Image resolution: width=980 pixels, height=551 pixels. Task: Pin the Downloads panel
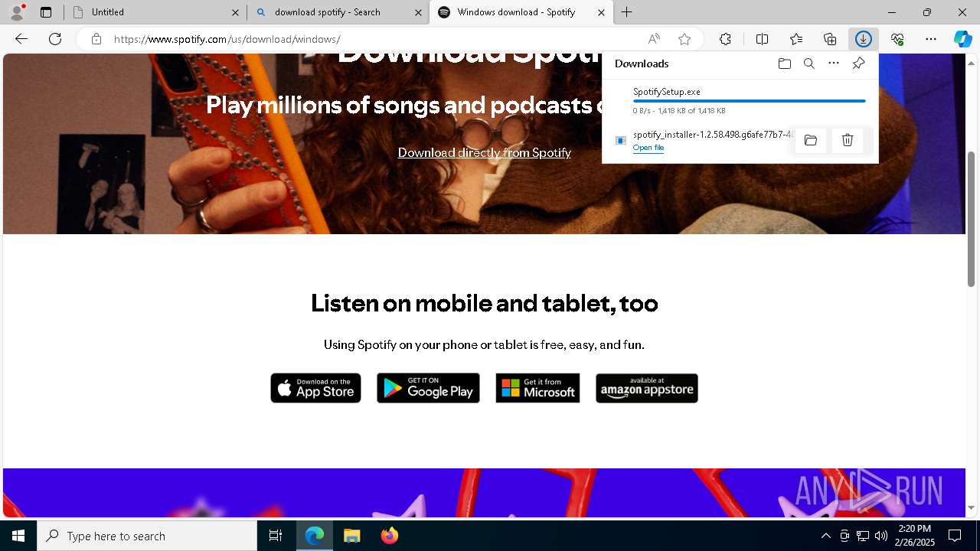858,64
